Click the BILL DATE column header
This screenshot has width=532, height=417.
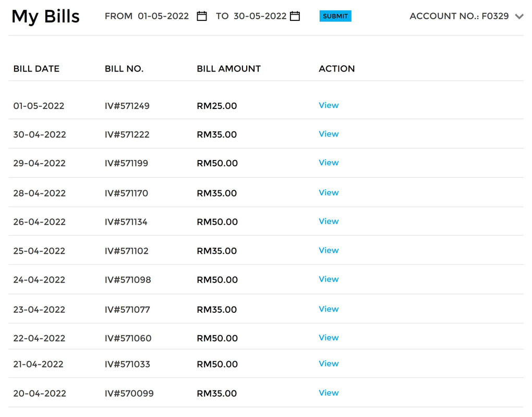click(x=37, y=69)
